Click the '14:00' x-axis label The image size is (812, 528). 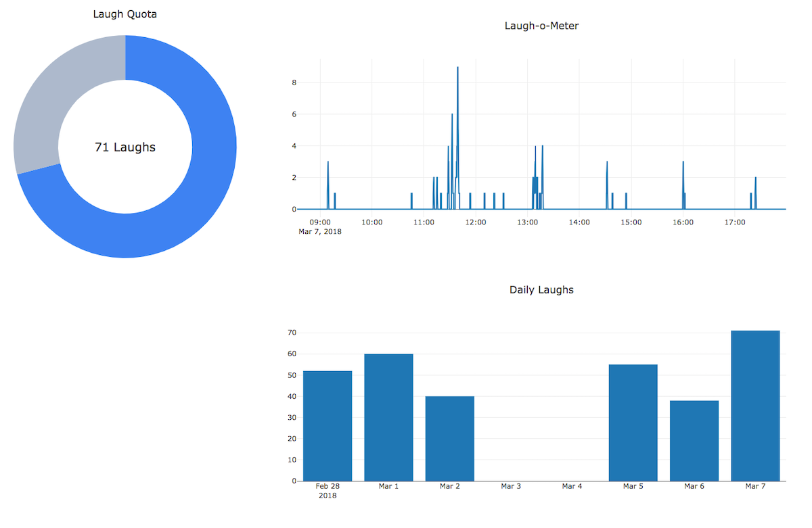[x=579, y=222]
